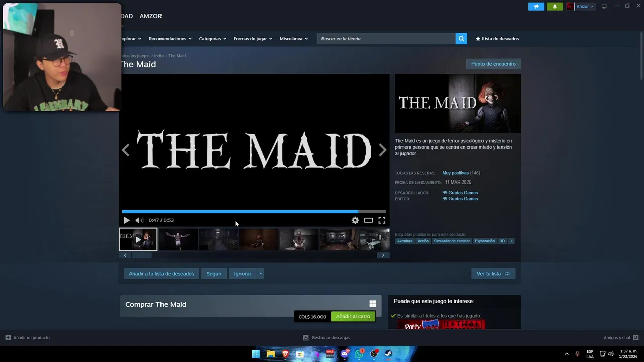
Task: Move the thumbnail strip left using arrow
Action: (x=125, y=255)
